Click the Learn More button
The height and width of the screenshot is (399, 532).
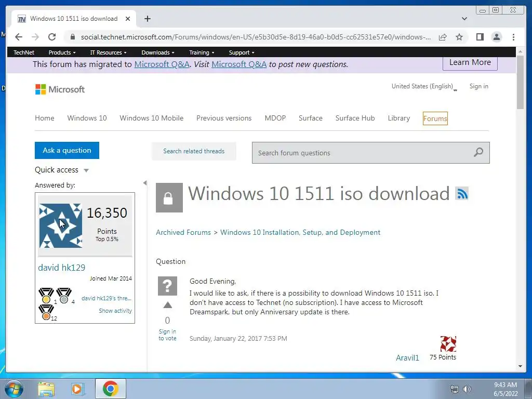tap(470, 62)
